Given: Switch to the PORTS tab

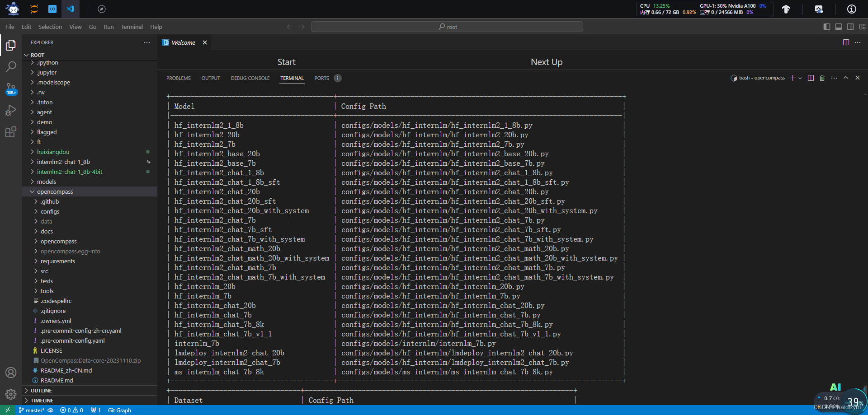Looking at the screenshot, I should 322,78.
